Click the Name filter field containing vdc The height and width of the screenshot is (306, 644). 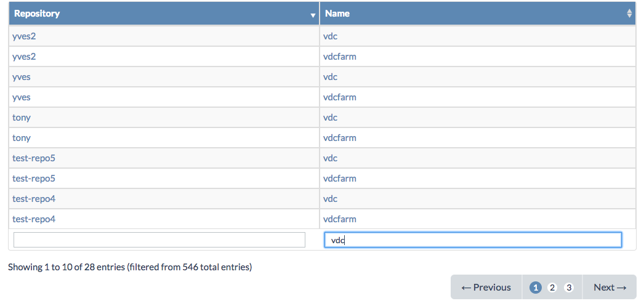coord(473,240)
